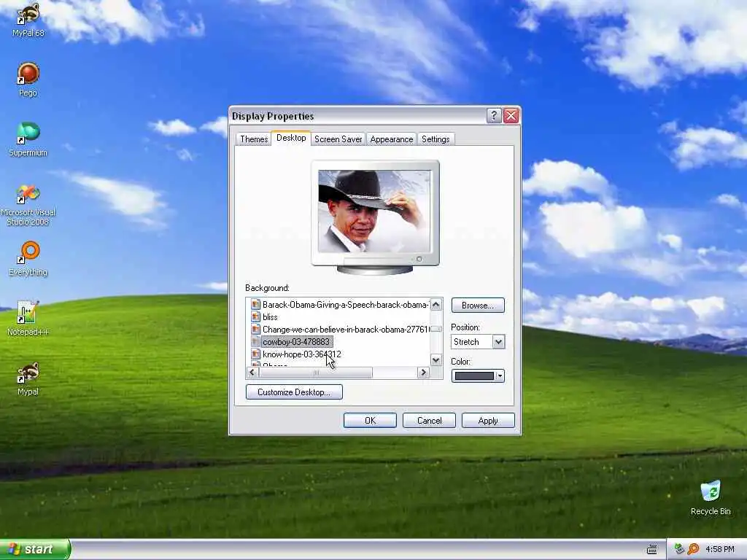Launch the Pego desktop icon
The width and height of the screenshot is (747, 560).
(28, 79)
